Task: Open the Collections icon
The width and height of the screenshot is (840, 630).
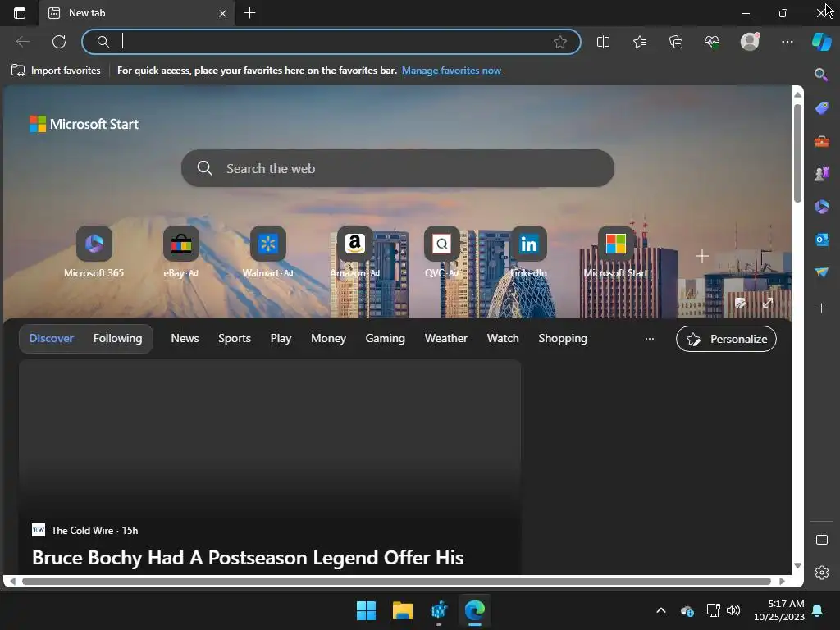Action: tap(676, 42)
